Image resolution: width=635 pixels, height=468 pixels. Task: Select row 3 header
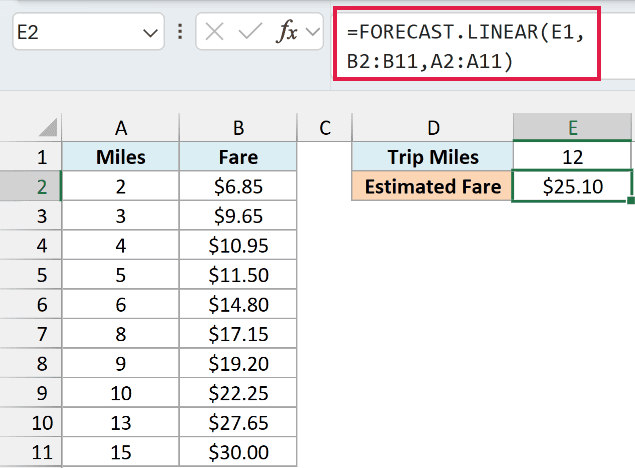31,216
